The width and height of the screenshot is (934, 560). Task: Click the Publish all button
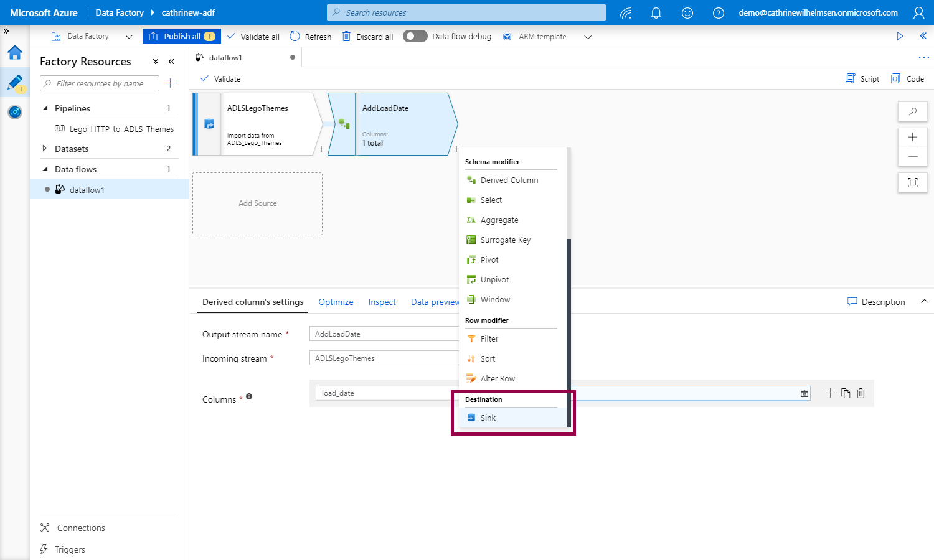pos(182,36)
